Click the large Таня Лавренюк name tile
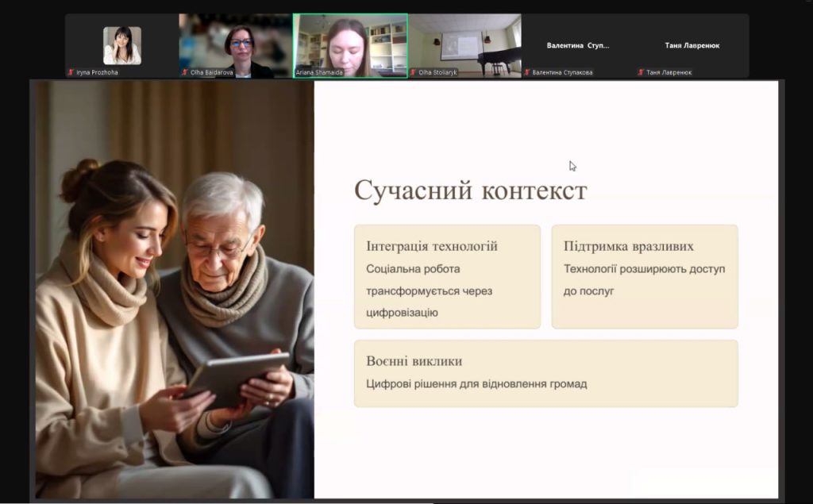This screenshot has width=813, height=504. coord(692,45)
